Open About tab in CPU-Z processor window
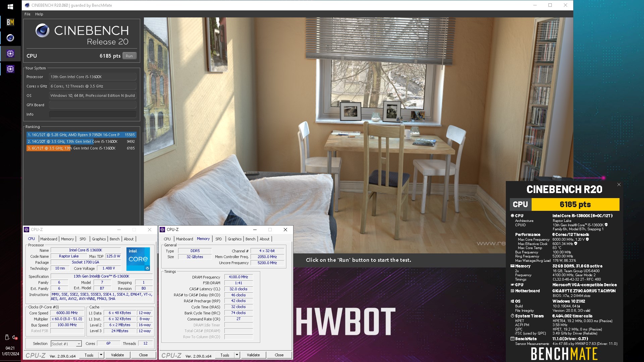The image size is (644, 362). (x=129, y=239)
